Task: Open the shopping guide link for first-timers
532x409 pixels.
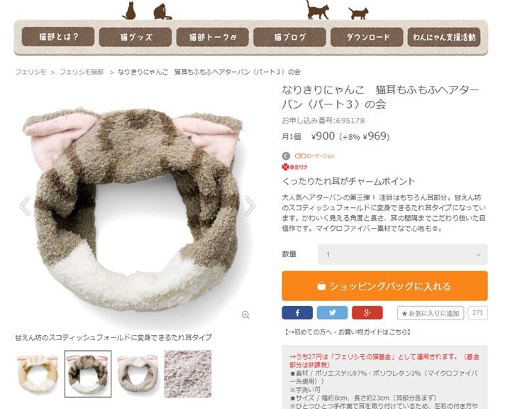Action: (x=348, y=332)
